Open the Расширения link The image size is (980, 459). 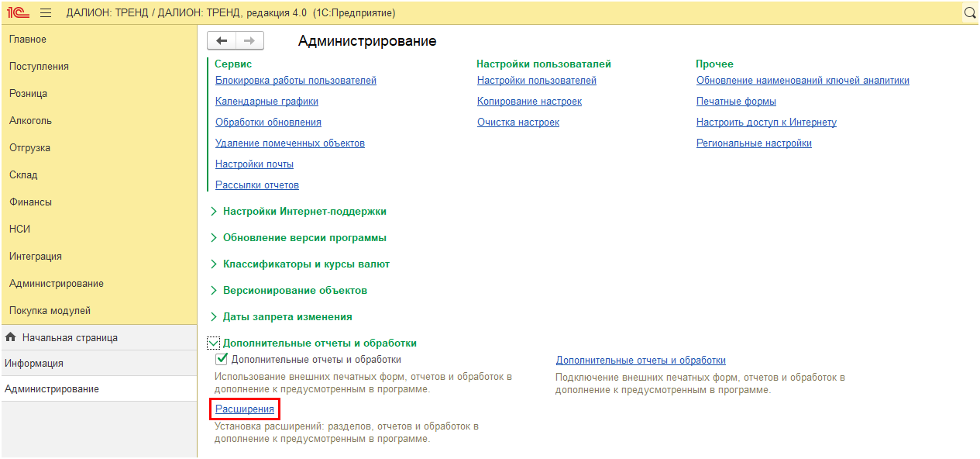coord(245,409)
